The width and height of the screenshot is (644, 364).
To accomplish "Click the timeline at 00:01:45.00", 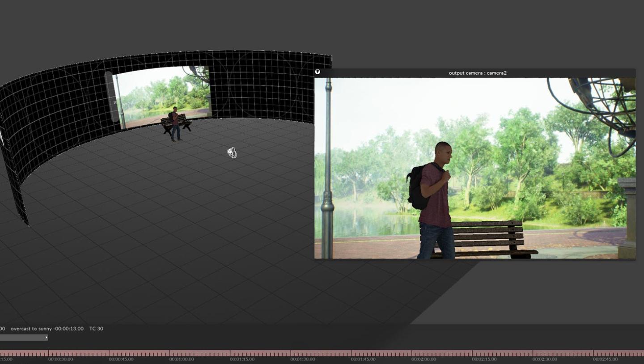I will coord(363,359).
